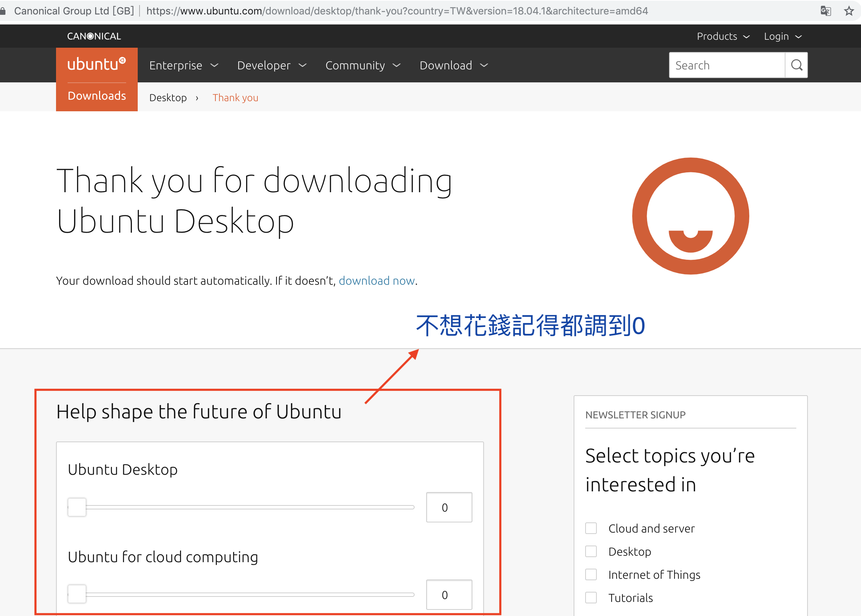Click the 'Help shape the future of Ubuntu' heading
Viewport: 861px width, 616px height.
point(199,412)
